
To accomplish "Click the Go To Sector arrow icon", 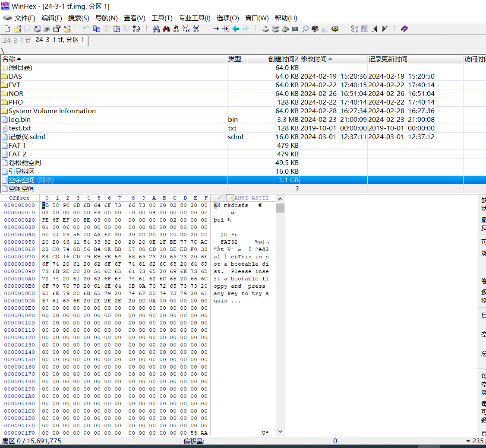I will pos(226,29).
